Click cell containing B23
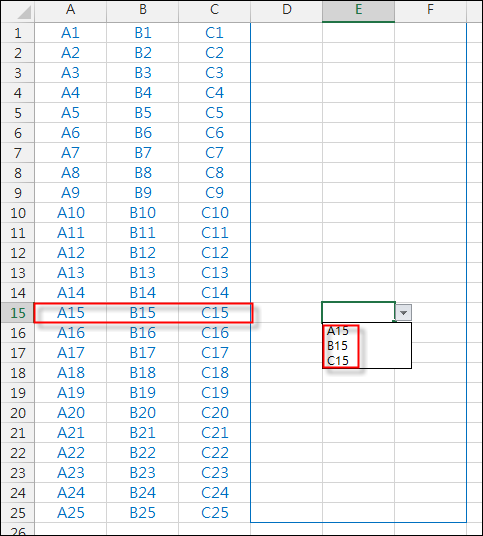 click(143, 473)
